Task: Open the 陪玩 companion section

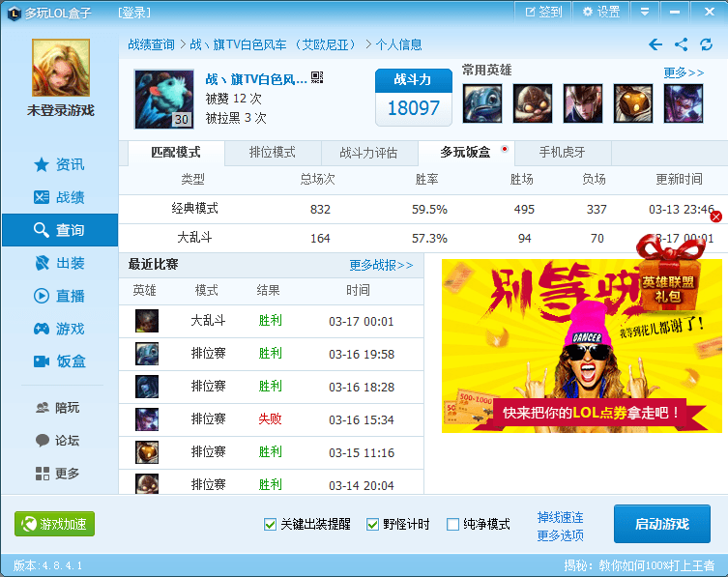Action: [x=59, y=408]
